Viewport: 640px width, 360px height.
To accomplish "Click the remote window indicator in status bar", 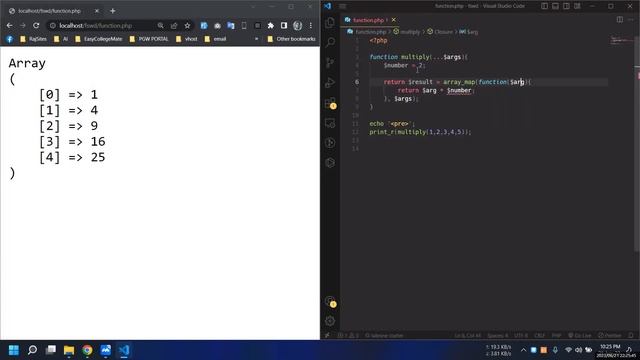I will click(327, 336).
